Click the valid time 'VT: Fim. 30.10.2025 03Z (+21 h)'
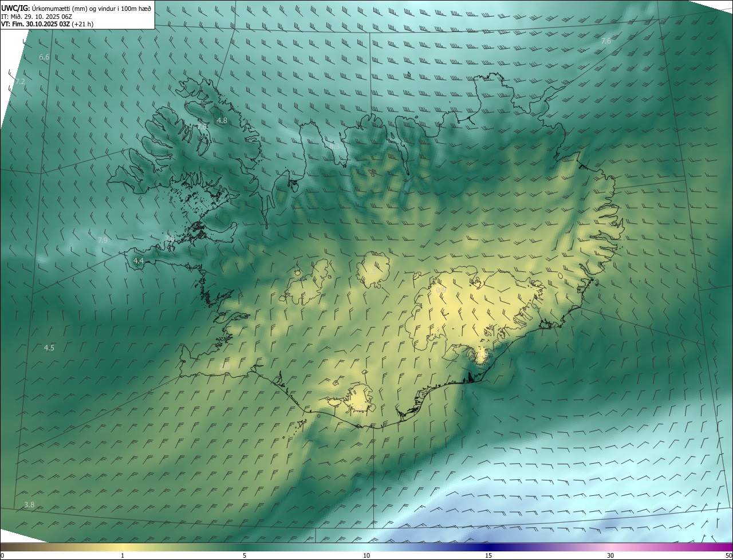 tap(48, 24)
